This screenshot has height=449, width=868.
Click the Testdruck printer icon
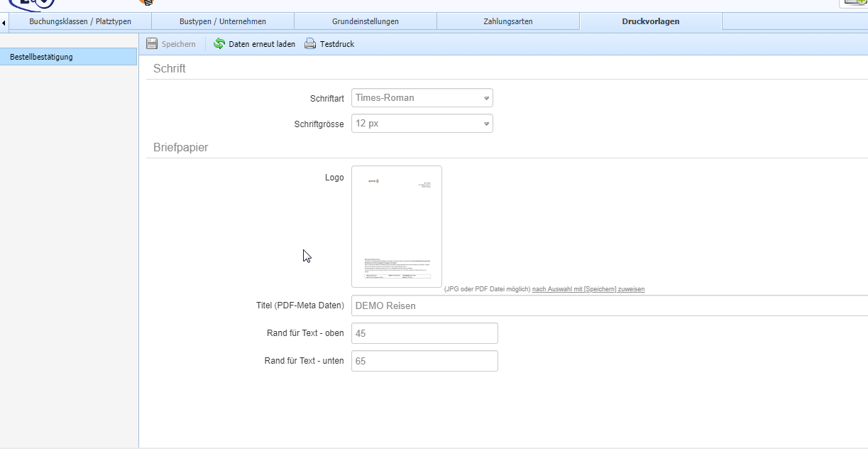310,44
